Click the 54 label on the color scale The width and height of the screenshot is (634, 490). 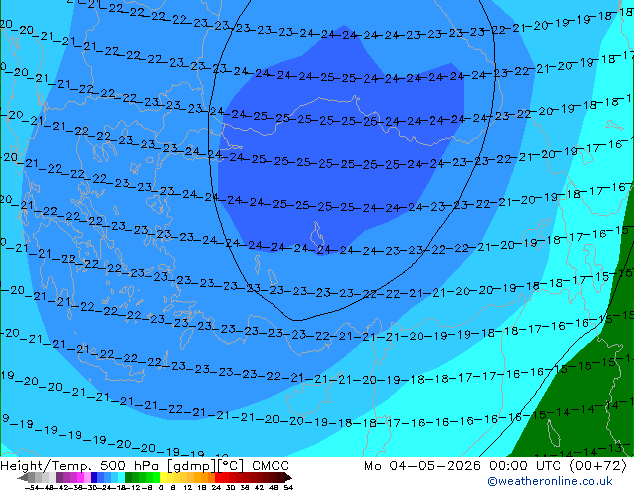pos(287,488)
